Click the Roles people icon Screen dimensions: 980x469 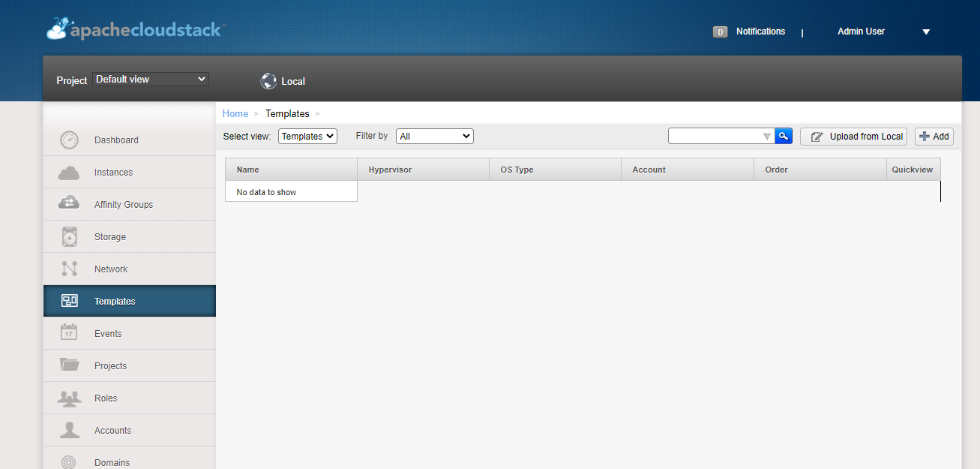point(70,398)
